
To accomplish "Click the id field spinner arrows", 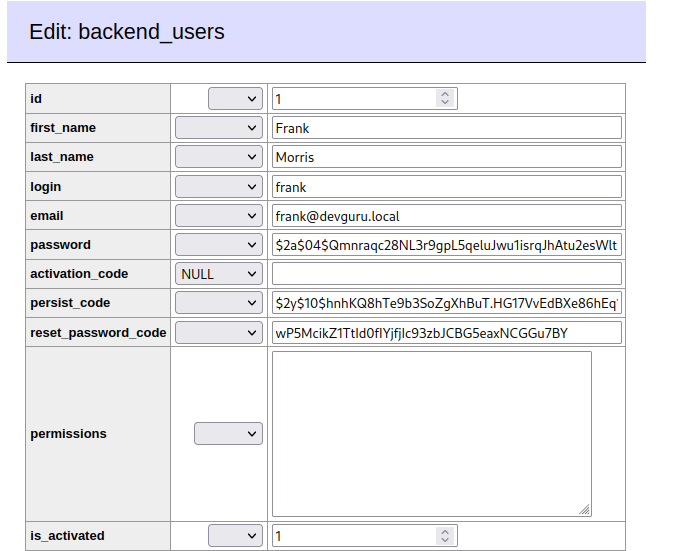I will pos(445,98).
